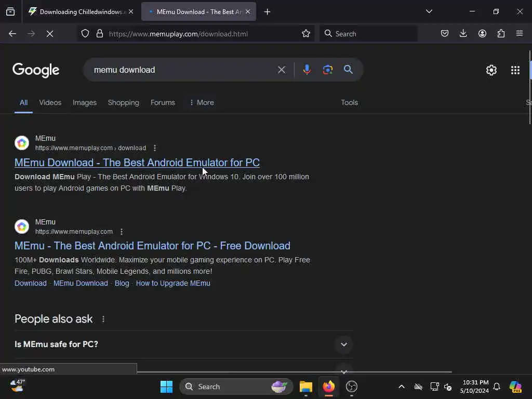Open the MEmu Download sitelink
The image size is (532, 399).
(x=81, y=283)
